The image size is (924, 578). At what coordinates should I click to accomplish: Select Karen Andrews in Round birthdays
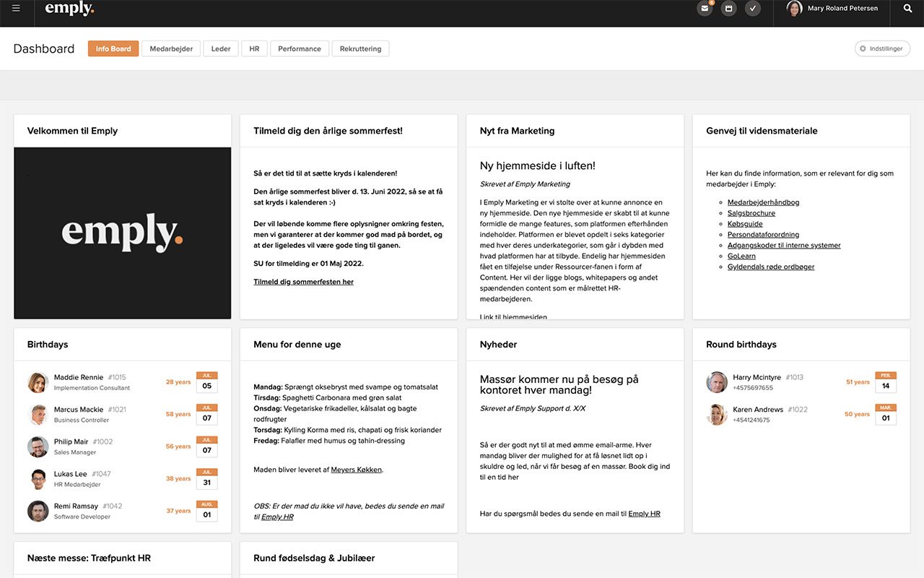(758, 410)
